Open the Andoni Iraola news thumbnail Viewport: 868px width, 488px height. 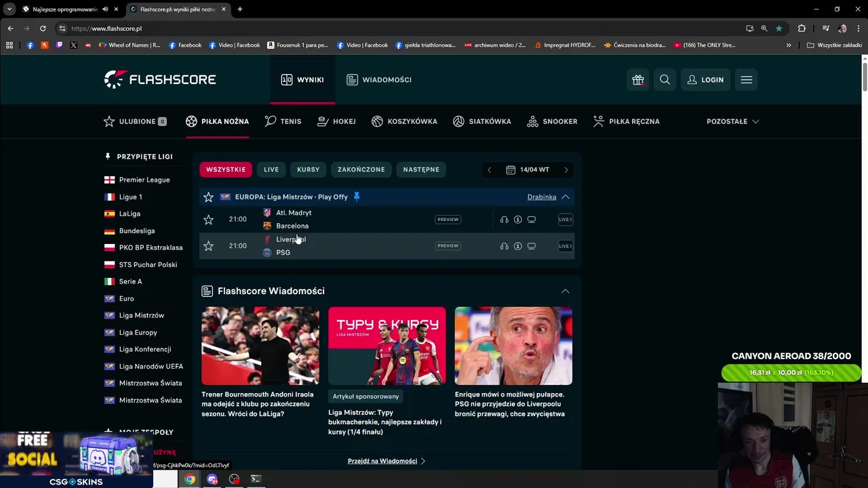pos(260,346)
